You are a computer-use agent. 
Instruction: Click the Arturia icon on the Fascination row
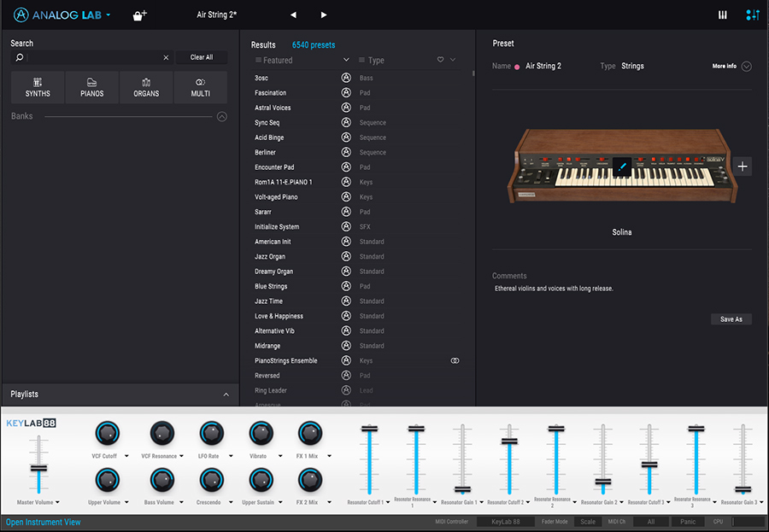346,92
